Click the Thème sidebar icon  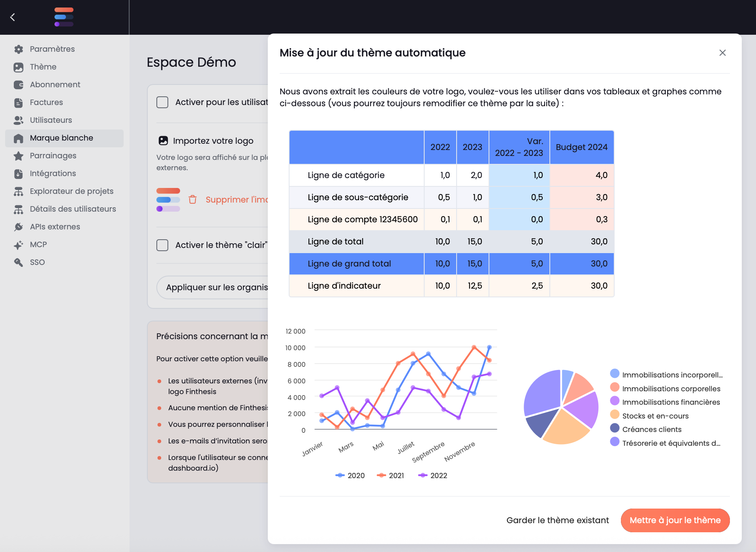pos(18,67)
